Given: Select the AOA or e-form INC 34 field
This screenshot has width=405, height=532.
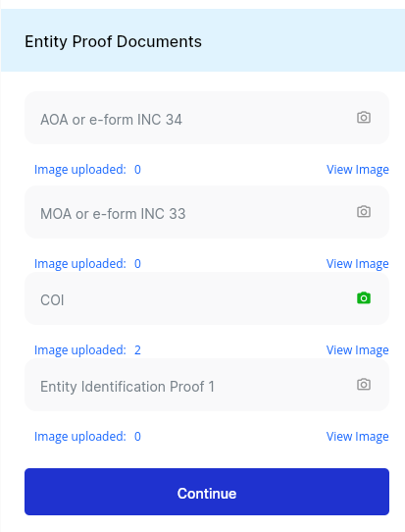Looking at the screenshot, I should pos(207,118).
